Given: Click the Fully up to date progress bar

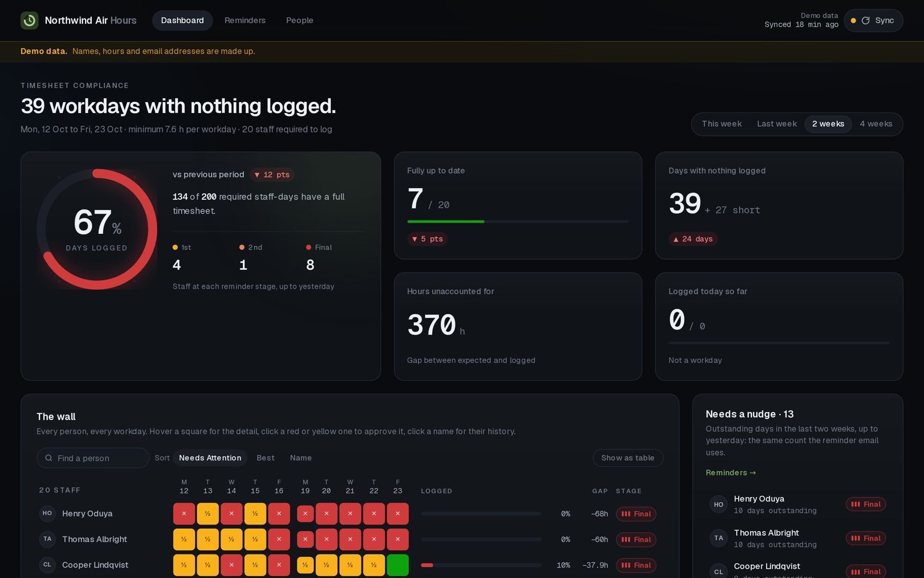Looking at the screenshot, I should (518, 221).
